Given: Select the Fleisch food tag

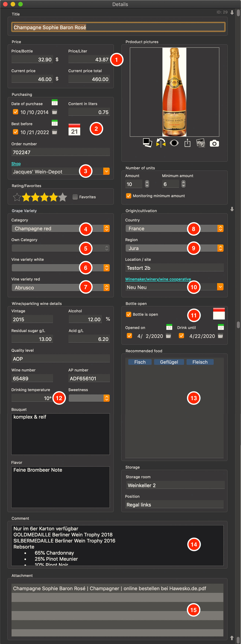Looking at the screenshot, I should tap(200, 362).
